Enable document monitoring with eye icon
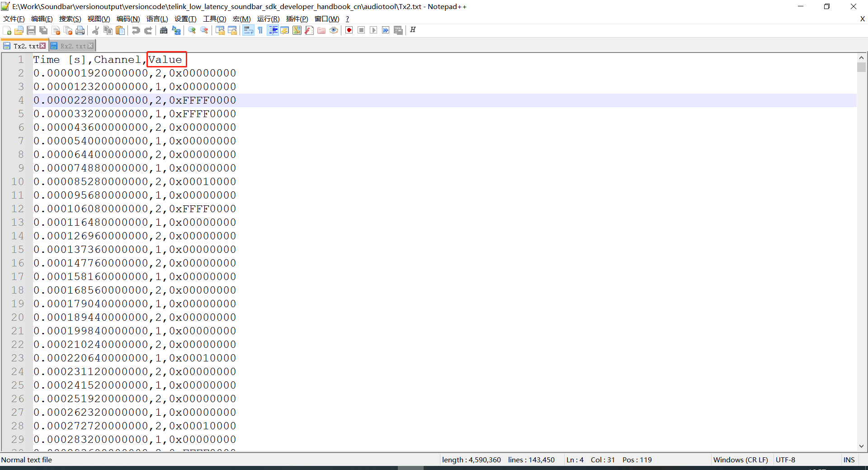This screenshot has height=470, width=868. pyautogui.click(x=334, y=30)
